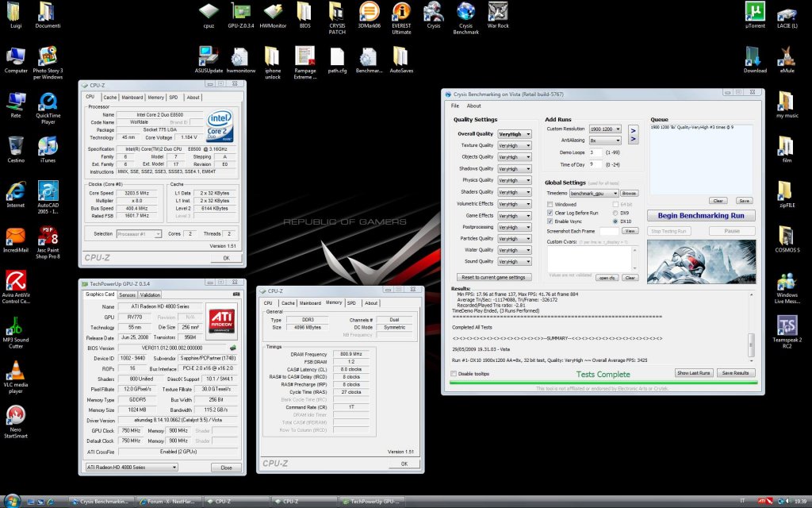Viewport: 812px width, 508px height.
Task: Enable the Windowed checkbox in Global Settings
Action: [x=550, y=205]
